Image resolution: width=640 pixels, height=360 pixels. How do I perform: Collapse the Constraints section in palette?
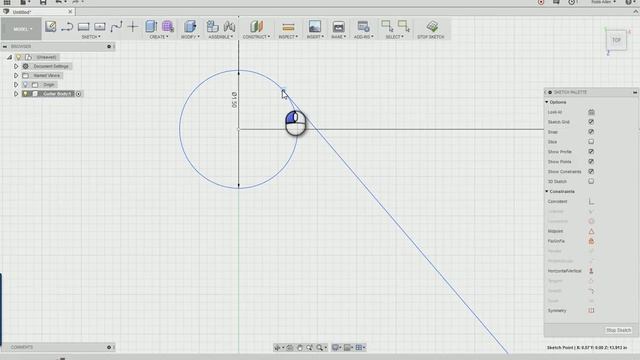(x=547, y=191)
